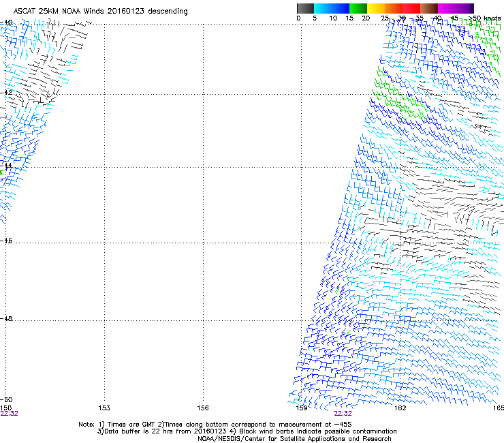Click the '153' longitude axis label
The height and width of the screenshot is (443, 504).
click(104, 408)
